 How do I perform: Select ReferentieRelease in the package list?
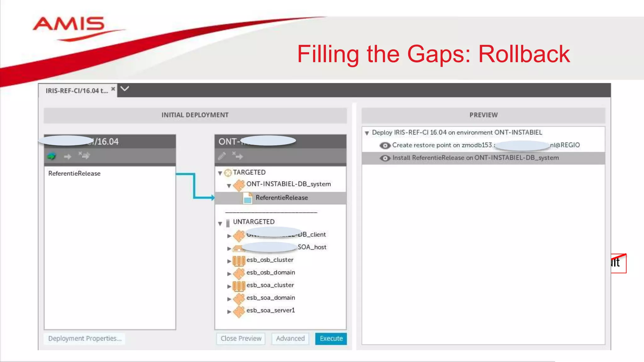(x=75, y=173)
